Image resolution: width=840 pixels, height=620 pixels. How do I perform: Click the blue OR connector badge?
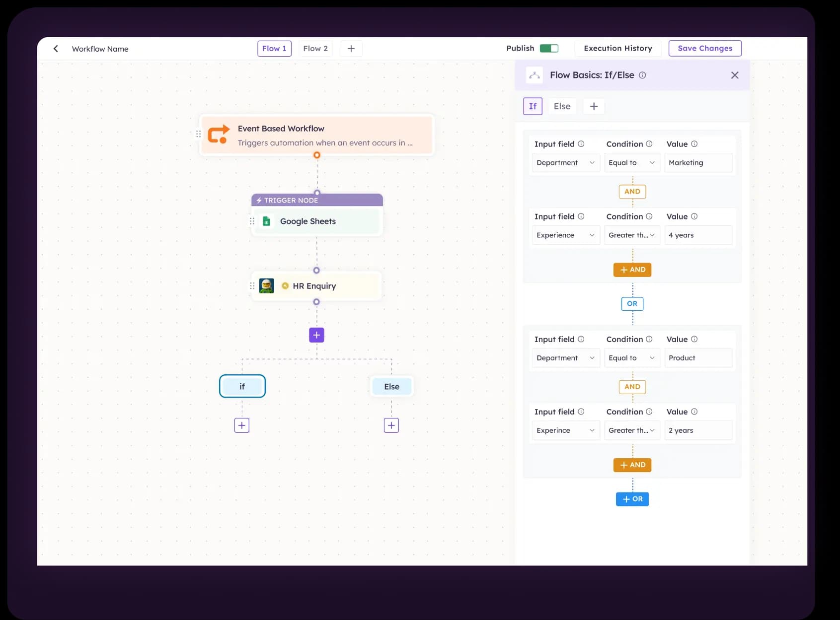pos(632,303)
